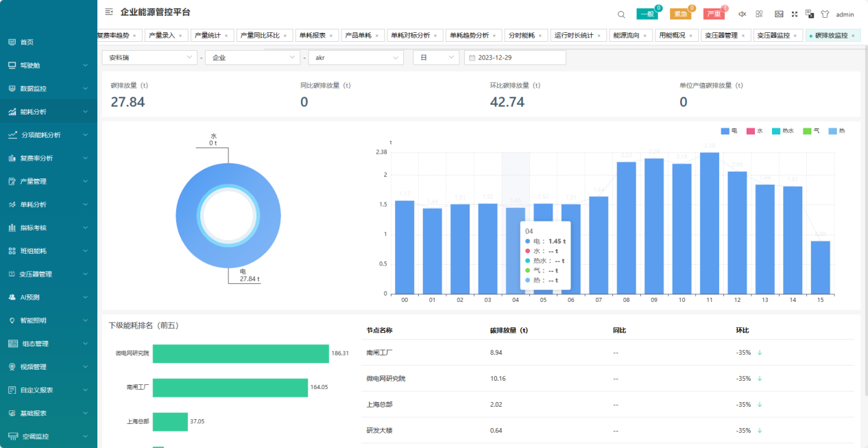Collapse the sidebar with the hamburger icon

tap(109, 12)
